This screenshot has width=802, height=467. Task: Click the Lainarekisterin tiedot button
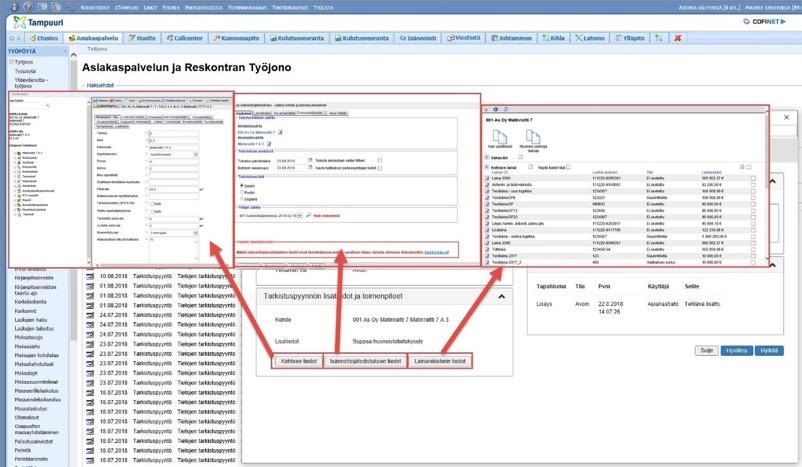440,361
